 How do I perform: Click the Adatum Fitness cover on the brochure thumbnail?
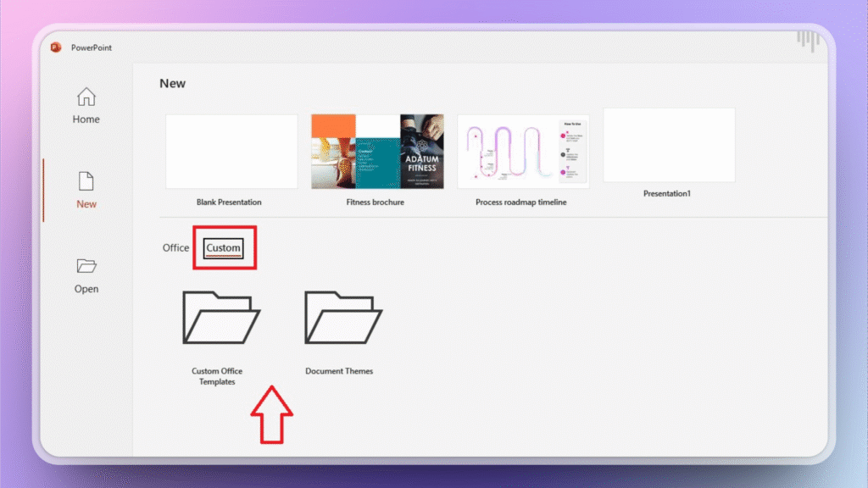point(421,151)
